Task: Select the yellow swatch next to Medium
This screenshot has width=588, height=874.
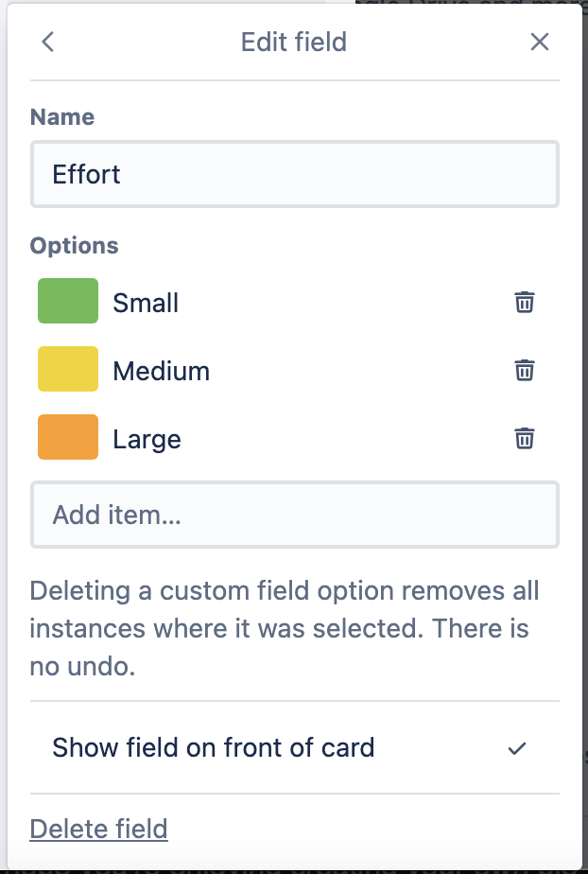Action: 67,370
